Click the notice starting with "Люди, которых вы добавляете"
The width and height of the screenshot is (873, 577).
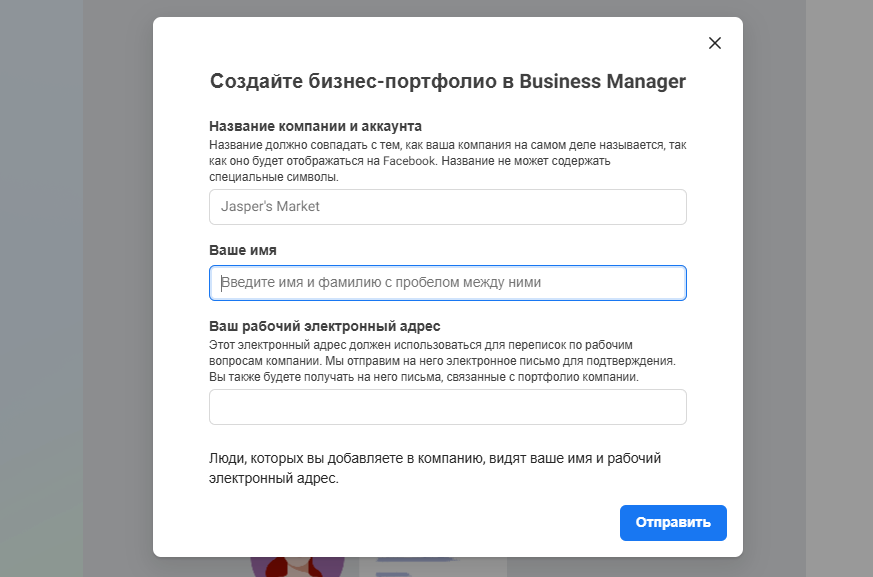(435, 468)
